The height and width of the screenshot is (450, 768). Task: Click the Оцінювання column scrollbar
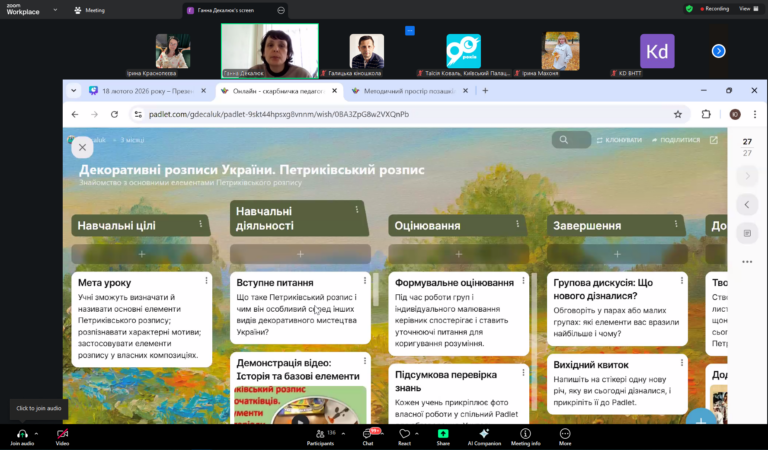[535, 342]
